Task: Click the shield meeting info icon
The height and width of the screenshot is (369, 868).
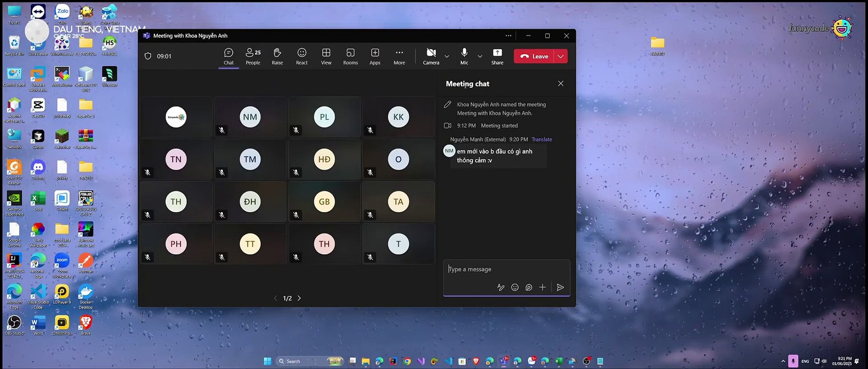Action: (x=148, y=56)
